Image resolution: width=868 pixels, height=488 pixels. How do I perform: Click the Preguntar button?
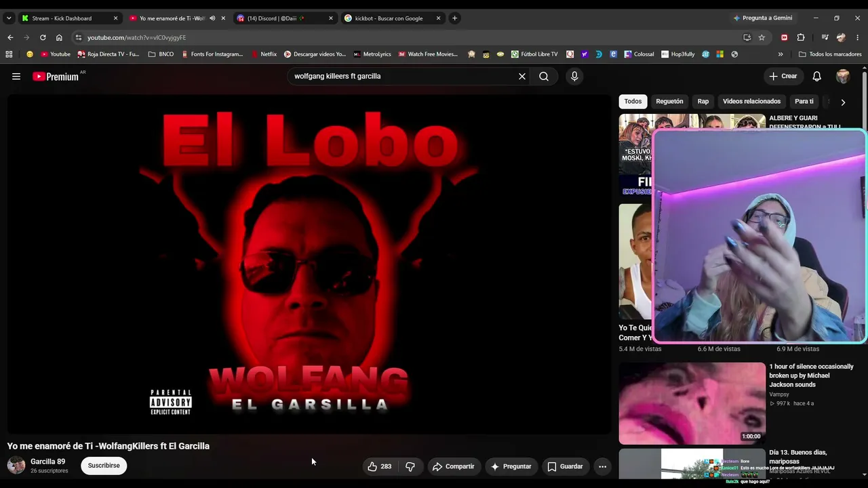511,466
